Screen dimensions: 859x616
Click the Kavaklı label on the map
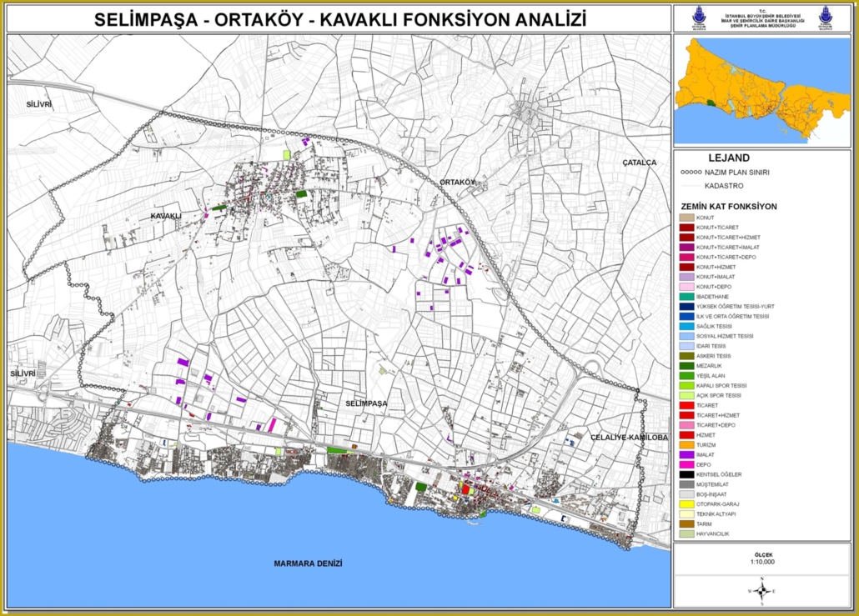tap(166, 216)
